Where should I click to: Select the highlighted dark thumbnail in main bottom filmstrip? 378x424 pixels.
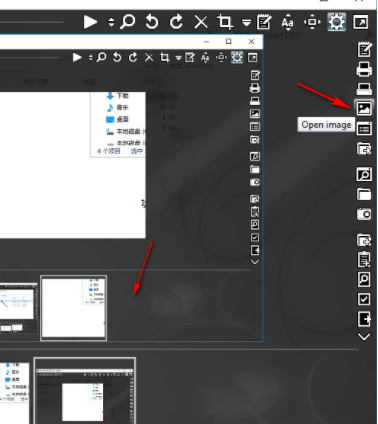(x=85, y=391)
